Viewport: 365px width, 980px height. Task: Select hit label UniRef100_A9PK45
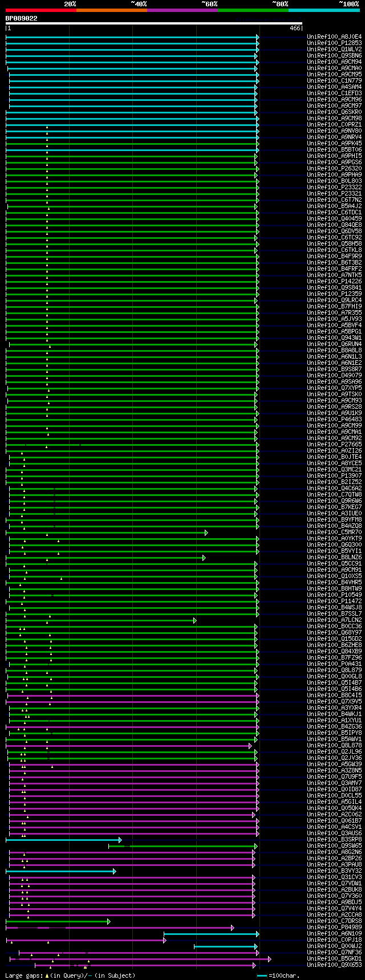tap(334, 143)
